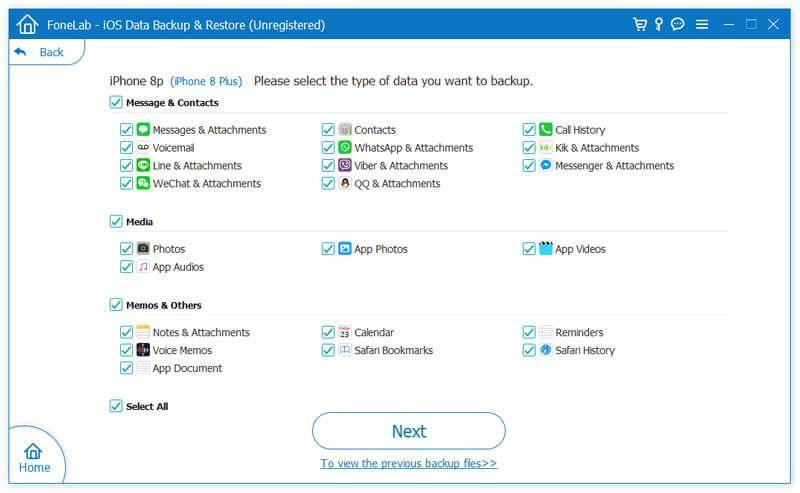Click the Contacts icon
The image size is (800, 493).
(345, 129)
